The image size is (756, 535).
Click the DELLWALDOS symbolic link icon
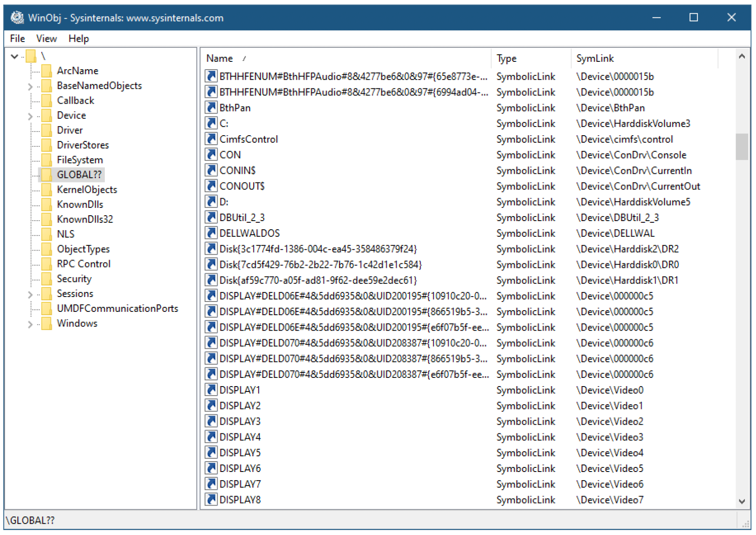pos(211,233)
